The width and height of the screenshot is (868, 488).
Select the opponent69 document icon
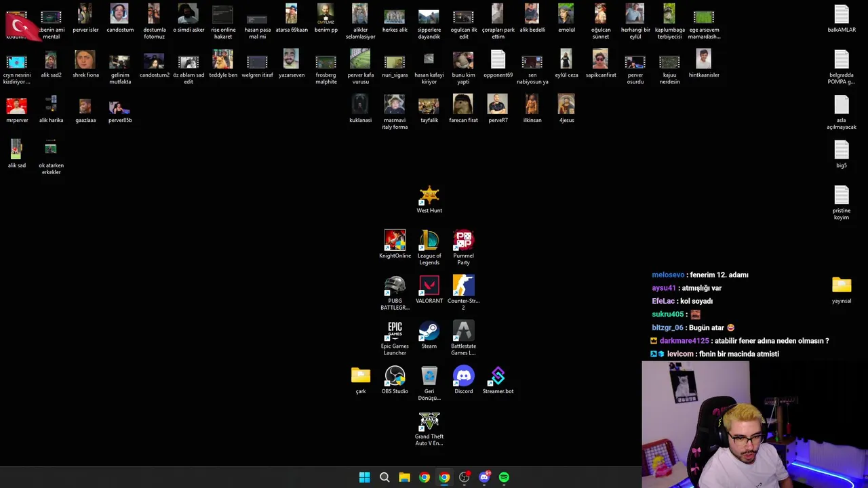coord(498,64)
